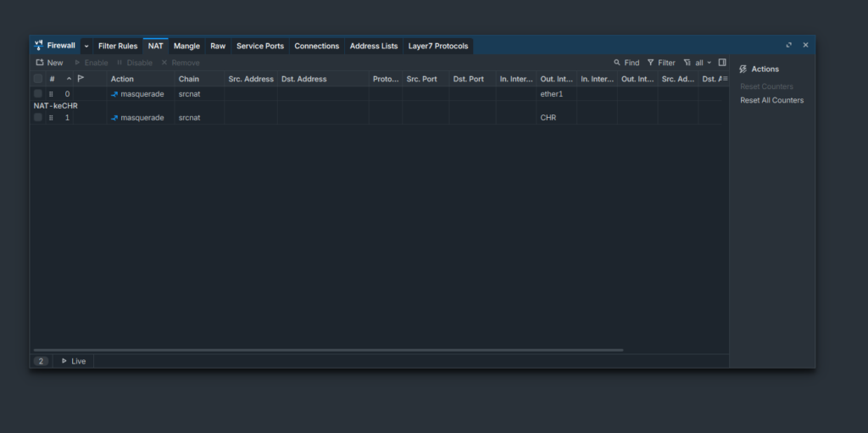868x433 pixels.
Task: Switch to the Filter Rules tab
Action: pyautogui.click(x=117, y=46)
